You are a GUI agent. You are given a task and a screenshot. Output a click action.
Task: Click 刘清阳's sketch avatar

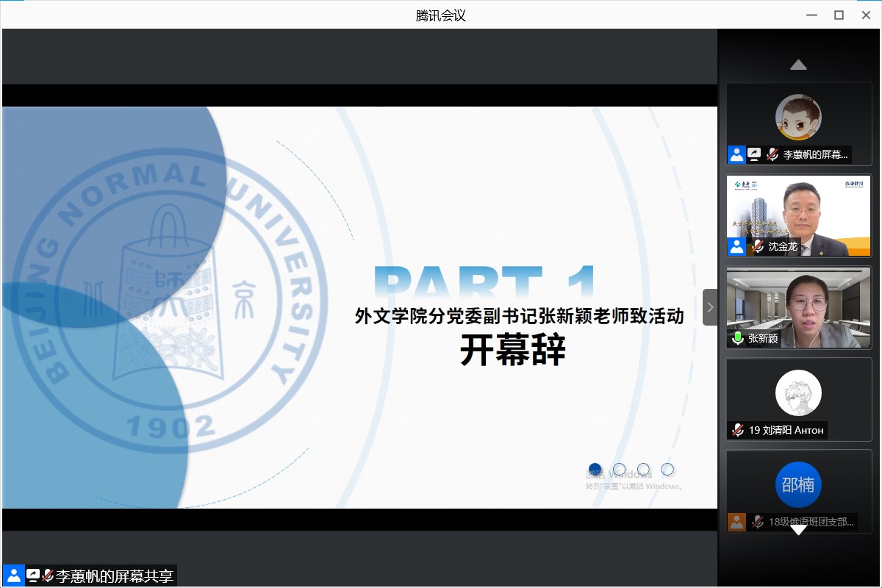click(798, 392)
